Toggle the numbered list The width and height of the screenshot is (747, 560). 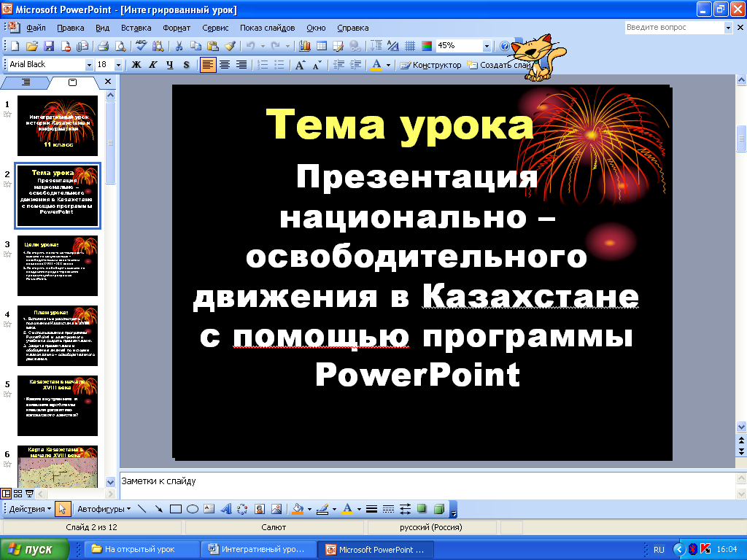pyautogui.click(x=263, y=65)
